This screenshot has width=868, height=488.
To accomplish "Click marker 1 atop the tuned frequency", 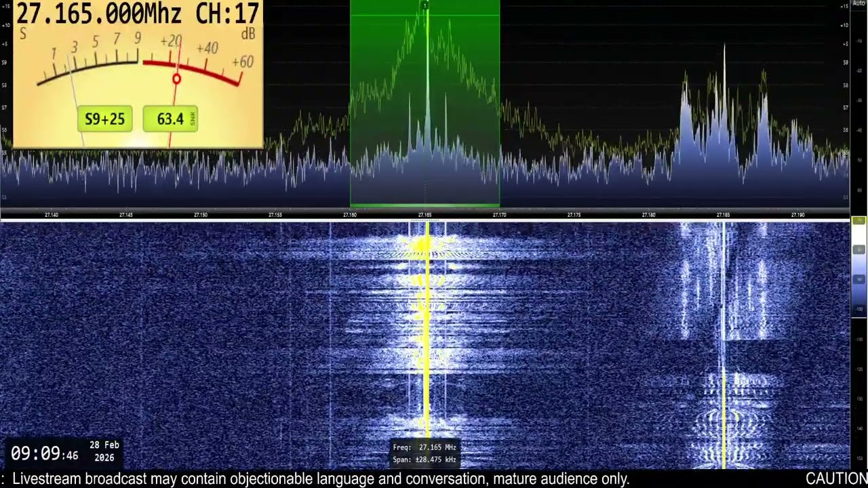I will point(425,5).
